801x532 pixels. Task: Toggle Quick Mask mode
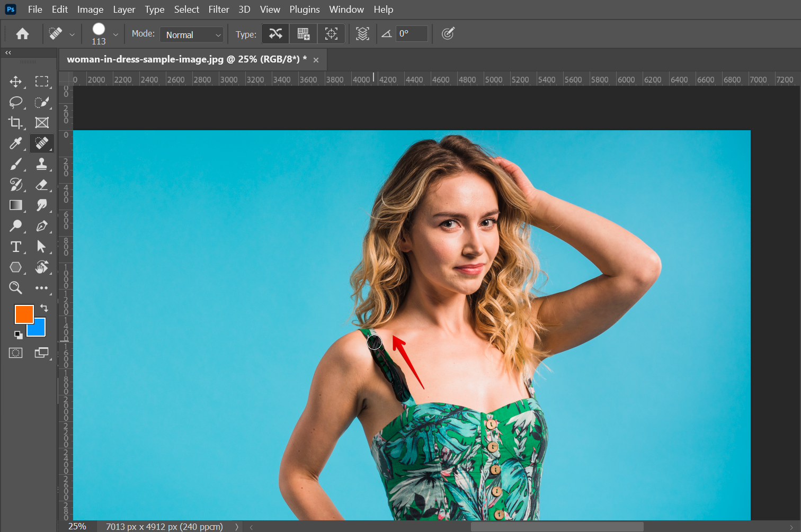coord(15,353)
